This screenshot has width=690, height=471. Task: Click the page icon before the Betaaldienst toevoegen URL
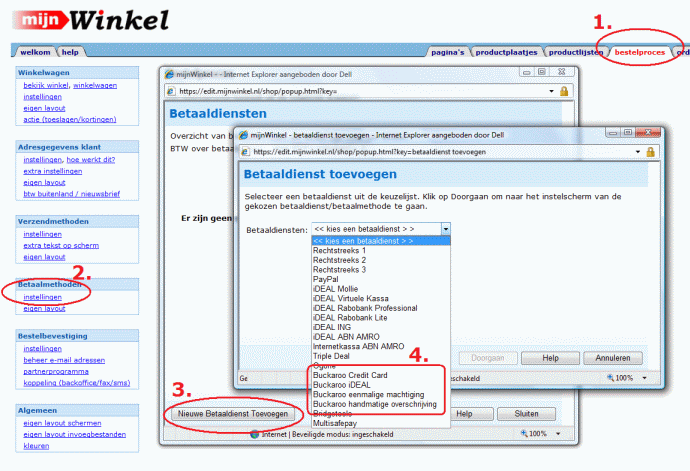(246, 152)
